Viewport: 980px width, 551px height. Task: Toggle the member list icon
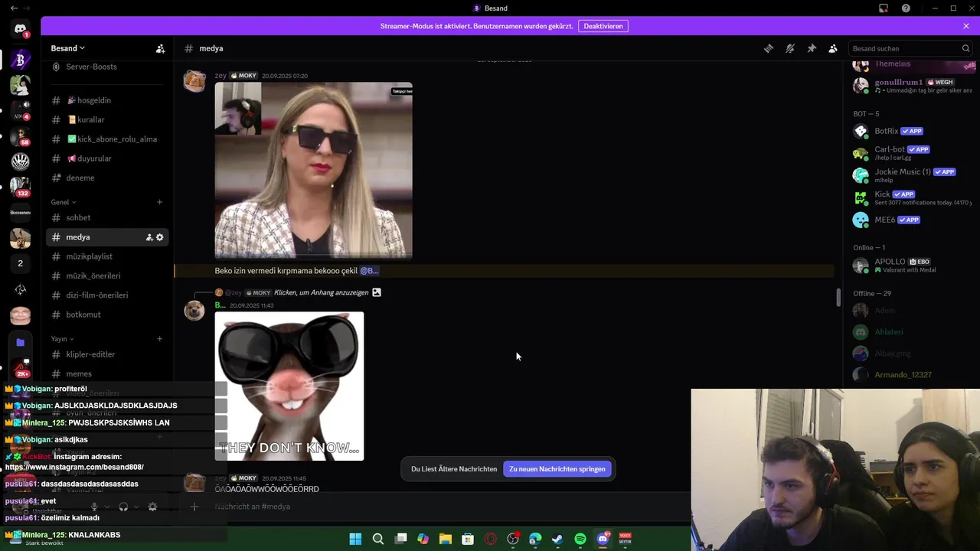click(833, 48)
